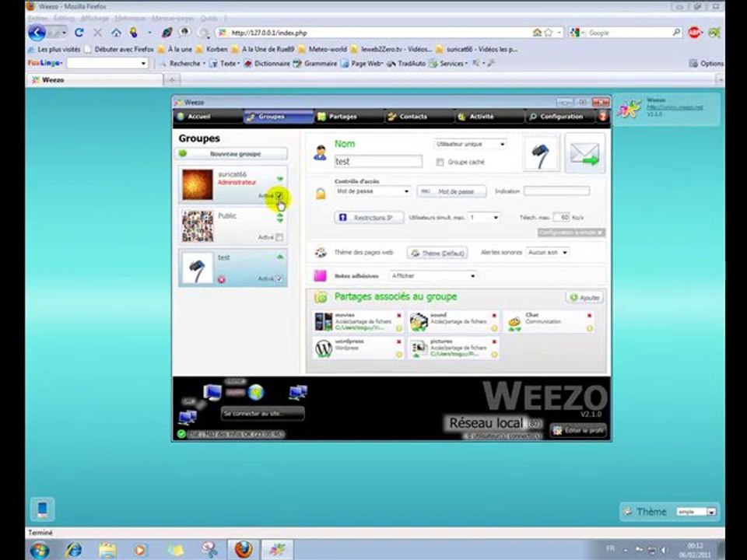This screenshot has height=560, width=747.
Task: Open the Alertes sonores dropdown
Action: click(547, 252)
